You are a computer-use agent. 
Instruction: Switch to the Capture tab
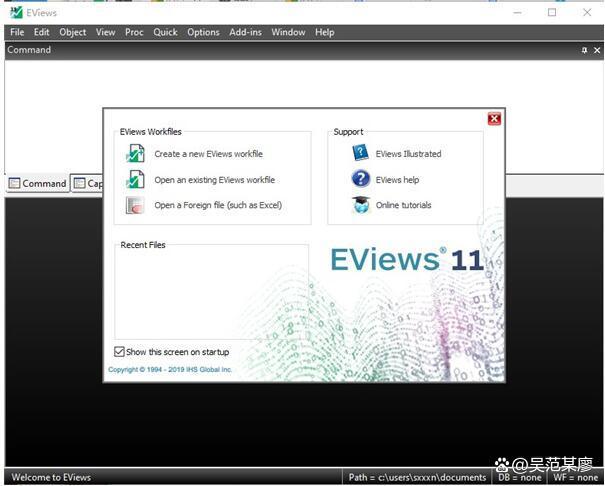pyautogui.click(x=88, y=184)
